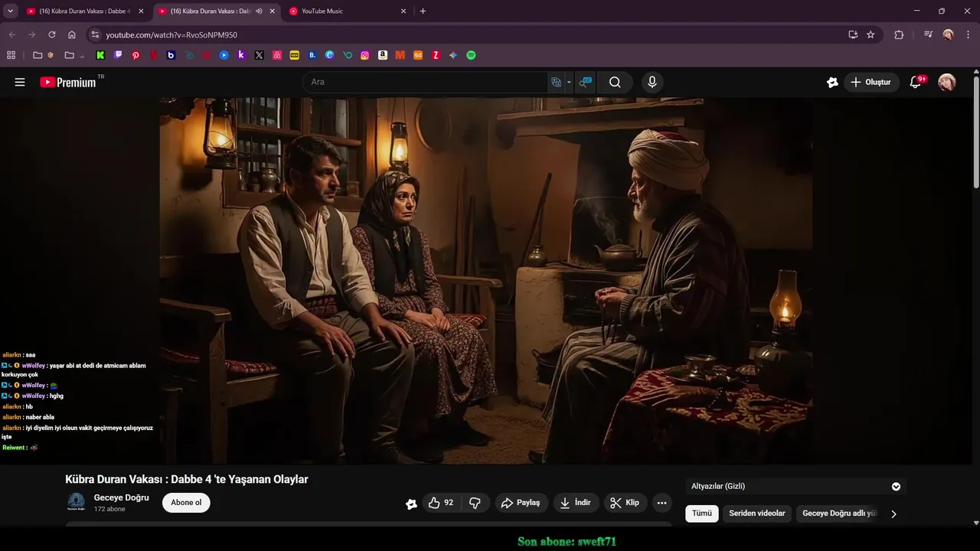This screenshot has height=551, width=980.
Task: Go to the YouTube Premium home logo
Action: [x=68, y=82]
